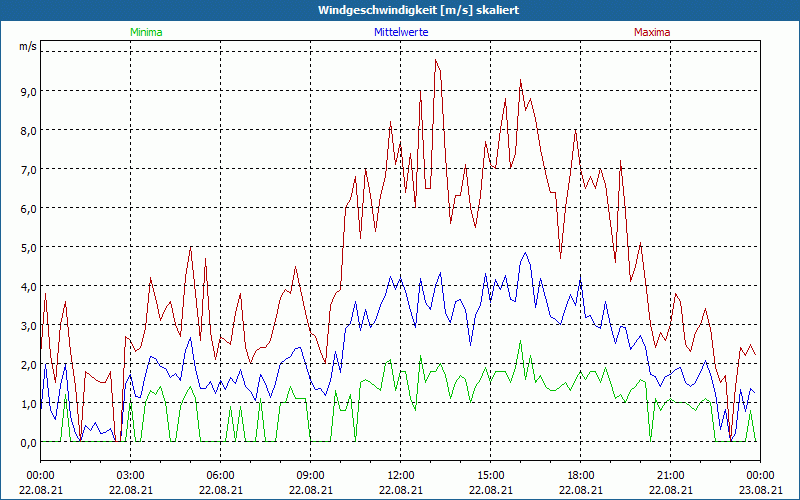Click the 9,0 y-axis label
The height and width of the screenshot is (500, 800).
(29, 91)
